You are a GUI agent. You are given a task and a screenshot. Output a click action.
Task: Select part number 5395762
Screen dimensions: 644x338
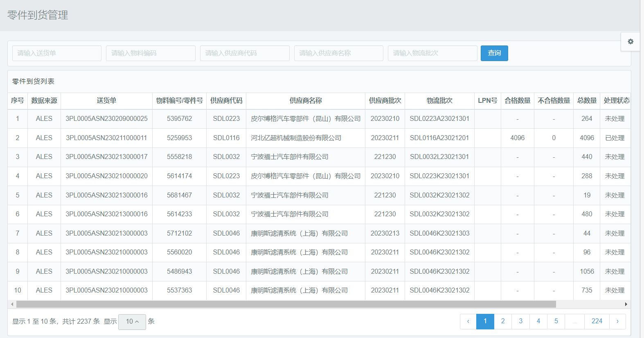click(179, 119)
